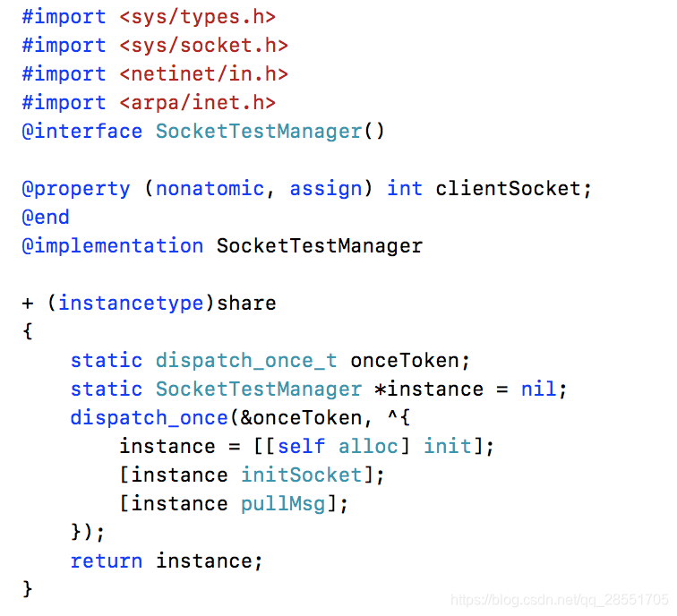Click the @interface keyword
The image size is (677, 616).
82,132
